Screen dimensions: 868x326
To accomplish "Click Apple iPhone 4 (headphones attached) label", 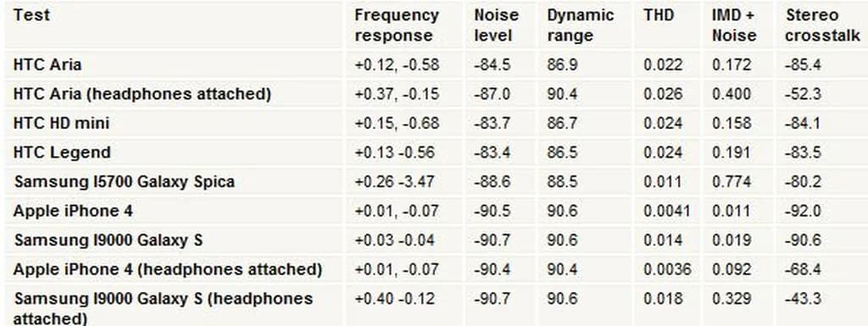I will (x=168, y=270).
